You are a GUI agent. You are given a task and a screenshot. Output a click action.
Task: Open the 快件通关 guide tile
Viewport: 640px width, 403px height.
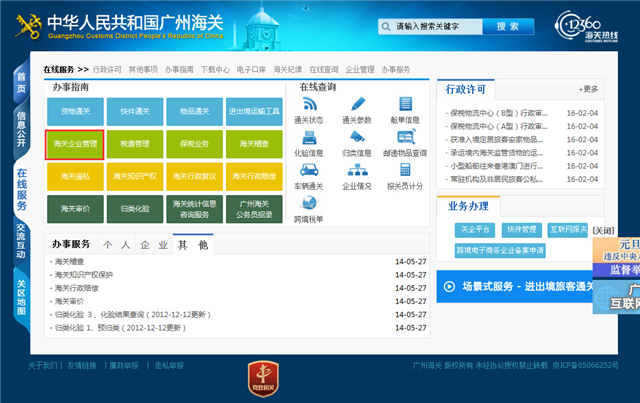click(x=135, y=111)
